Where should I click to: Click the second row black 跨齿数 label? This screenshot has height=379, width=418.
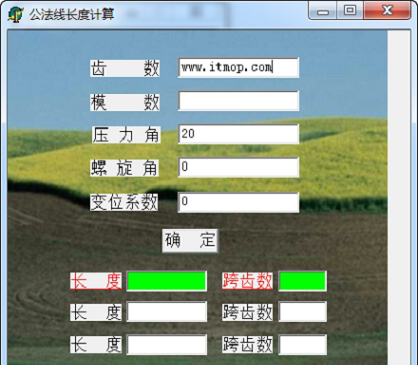pyautogui.click(x=247, y=312)
